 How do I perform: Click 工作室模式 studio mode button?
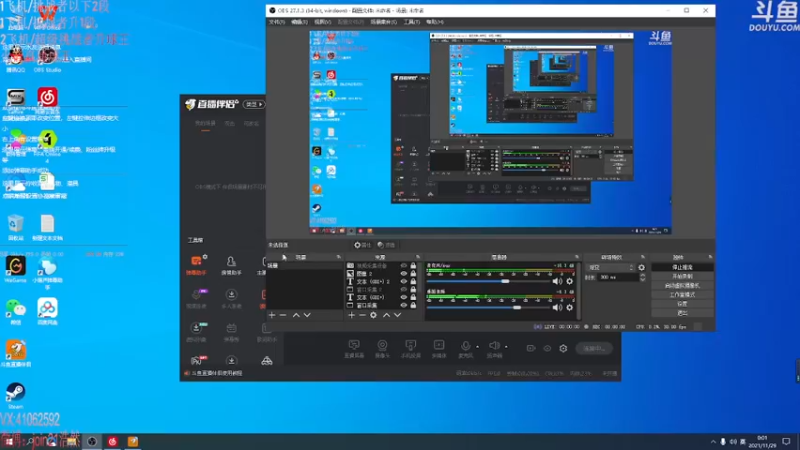[682, 295]
